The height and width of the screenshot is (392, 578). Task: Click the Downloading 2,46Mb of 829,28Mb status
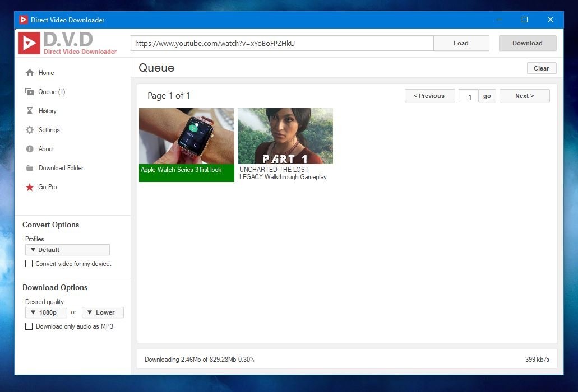point(200,360)
